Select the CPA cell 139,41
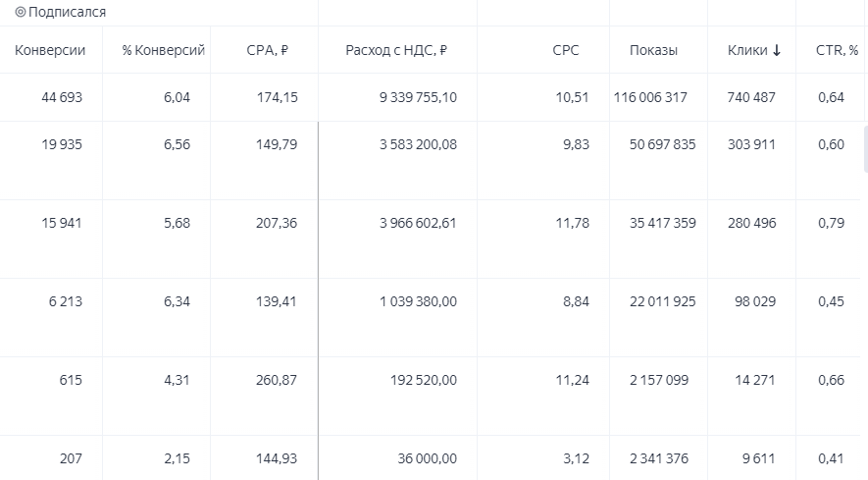Screen dimensions: 868x480 (x=277, y=301)
